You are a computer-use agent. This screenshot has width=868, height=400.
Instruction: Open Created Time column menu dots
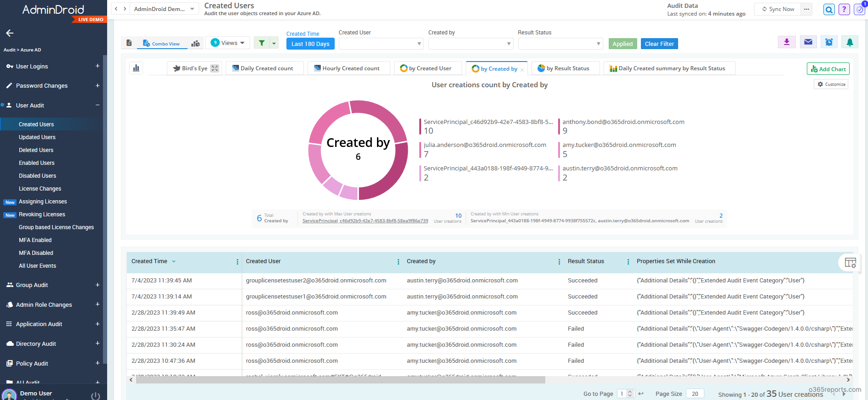pos(237,262)
